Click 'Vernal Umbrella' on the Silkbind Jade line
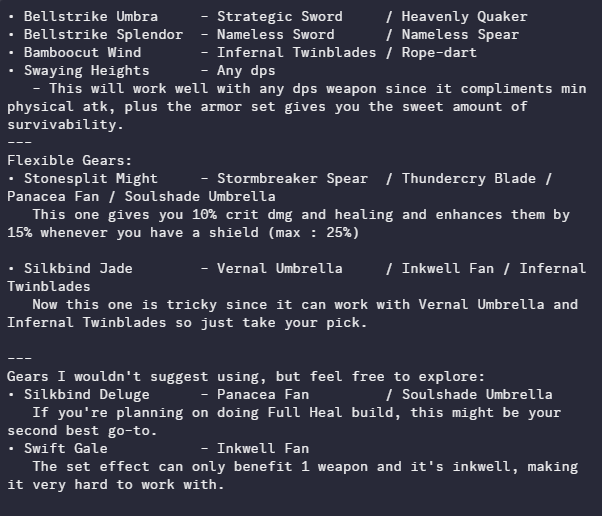This screenshot has height=516, width=602. [x=279, y=268]
